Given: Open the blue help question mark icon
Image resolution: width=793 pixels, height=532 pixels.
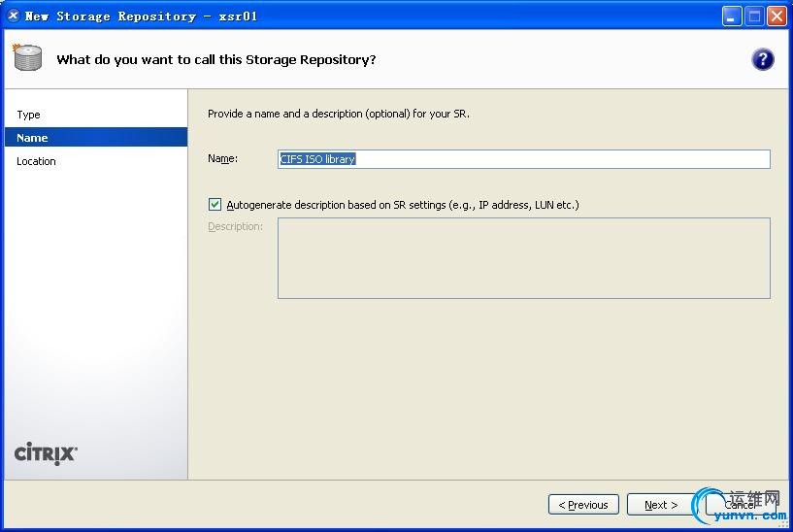Looking at the screenshot, I should [762, 59].
